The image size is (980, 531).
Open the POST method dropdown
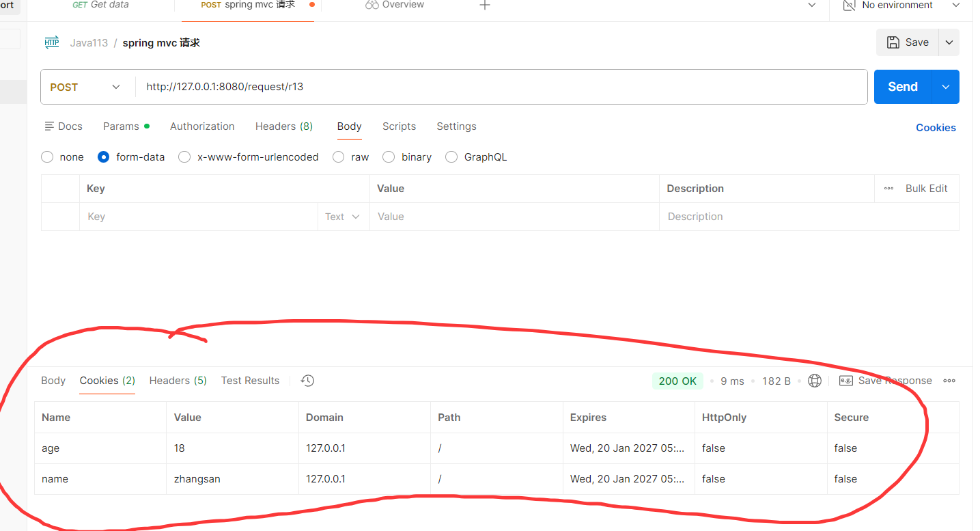(86, 87)
